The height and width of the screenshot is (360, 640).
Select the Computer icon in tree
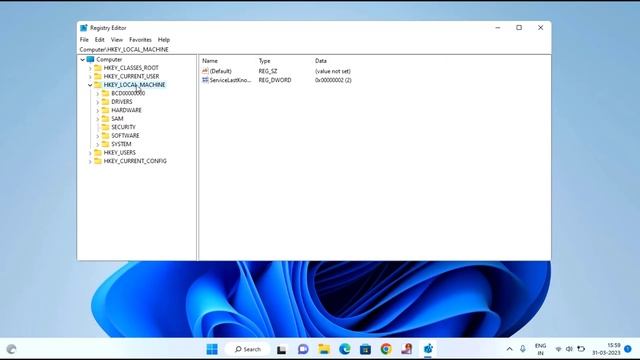point(90,59)
